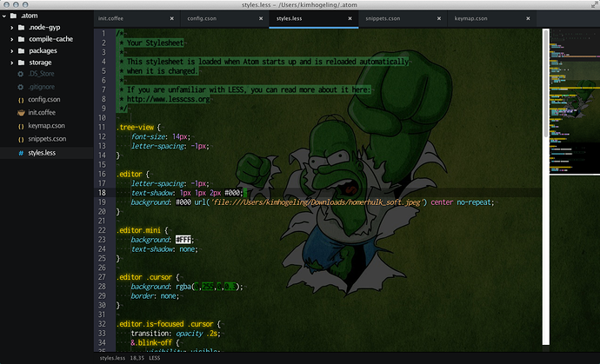Click the styles.less filename in status bar
This screenshot has width=600, height=364.
[x=112, y=358]
